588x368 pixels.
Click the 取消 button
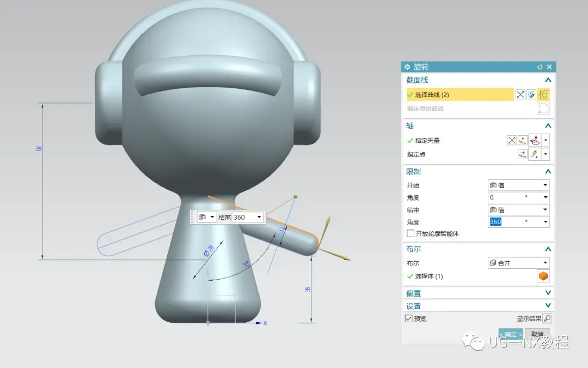[x=537, y=334]
